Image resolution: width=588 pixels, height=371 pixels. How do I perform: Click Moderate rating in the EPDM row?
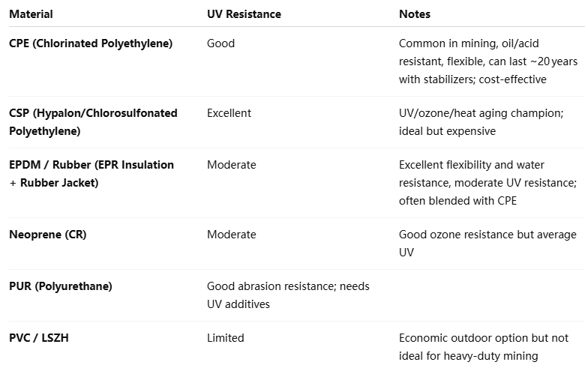[231, 165]
